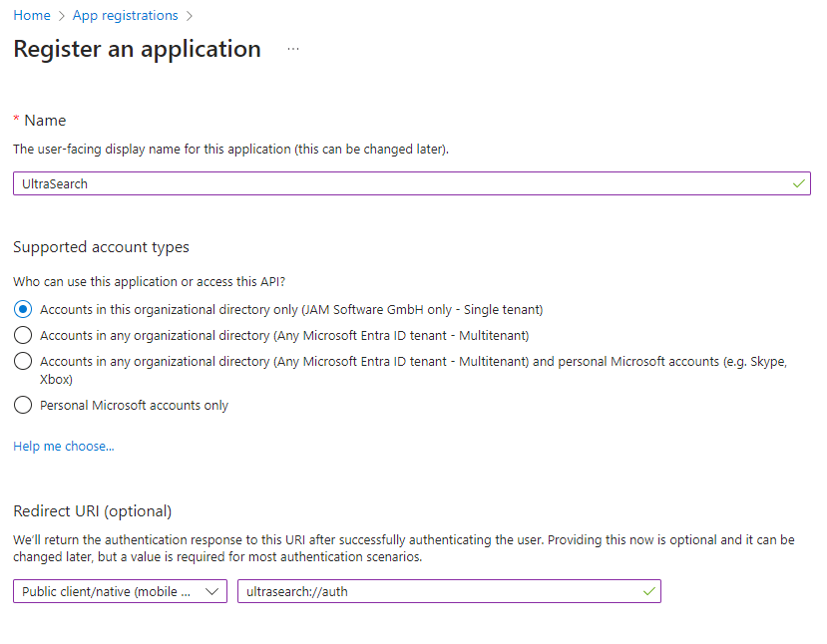Click the red asterisk beside Name

click(x=15, y=120)
